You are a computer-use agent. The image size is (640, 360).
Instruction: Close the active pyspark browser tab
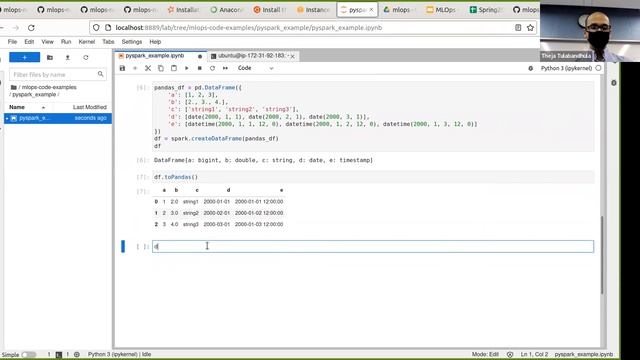pos(371,10)
